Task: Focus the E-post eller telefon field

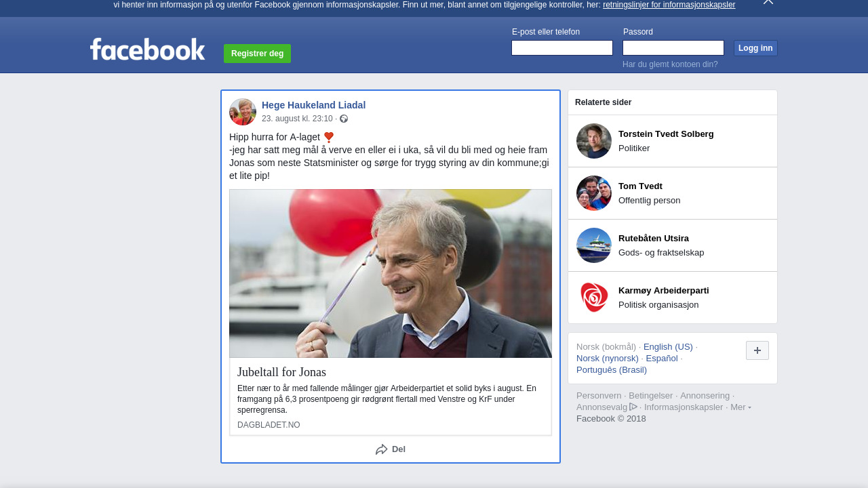Action: 562,48
